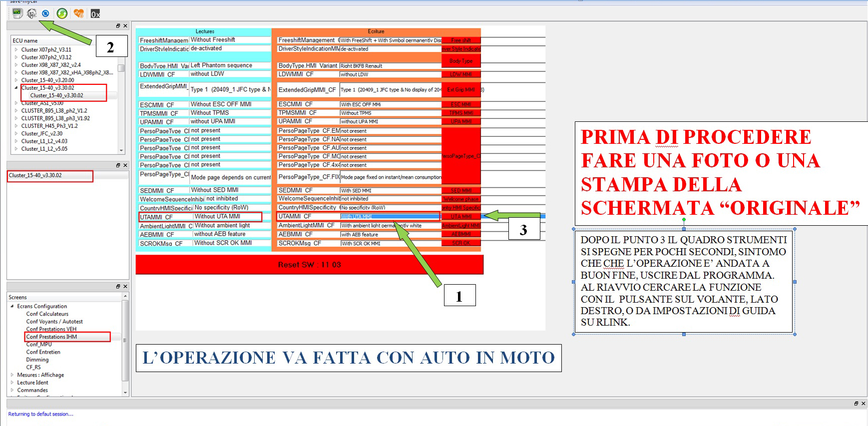This screenshot has height=426, width=868.
Task: Click the red SED MMI button
Action: tap(461, 190)
